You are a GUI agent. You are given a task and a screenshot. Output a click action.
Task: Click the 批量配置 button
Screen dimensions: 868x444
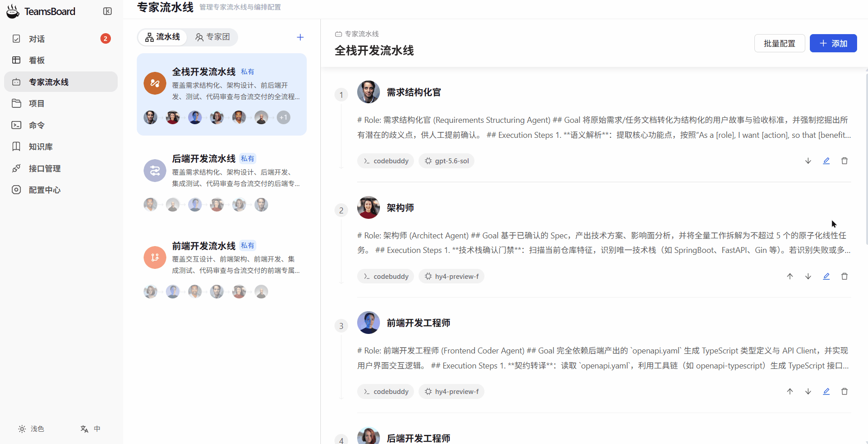click(779, 43)
